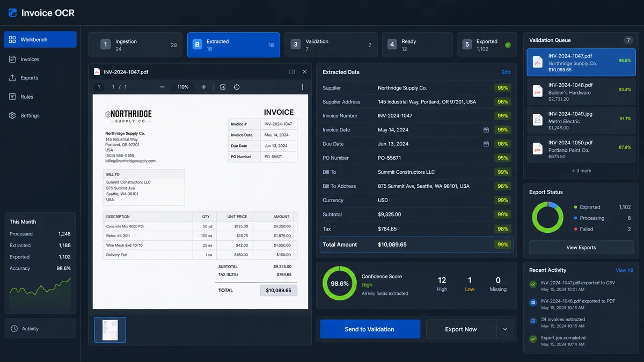Screen dimensions: 644x362
Task: Click the PDF file icon beside INV-2024-1047.pdf title
Action: point(97,72)
